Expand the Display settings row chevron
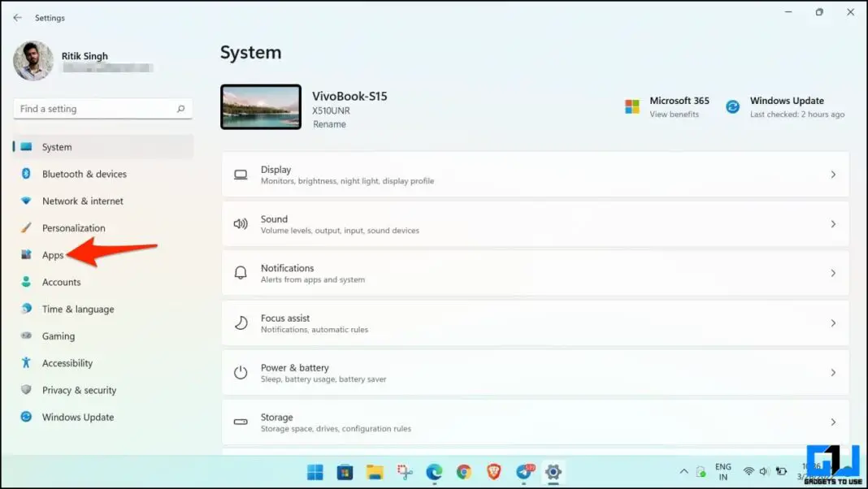 (x=833, y=174)
